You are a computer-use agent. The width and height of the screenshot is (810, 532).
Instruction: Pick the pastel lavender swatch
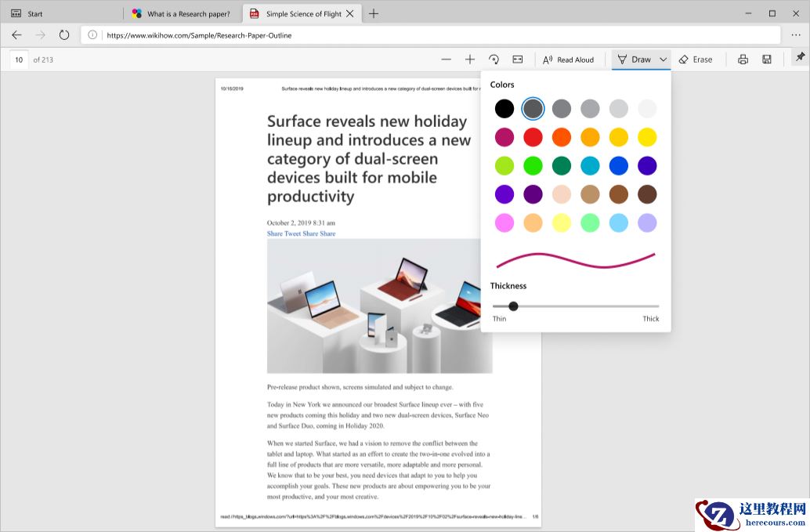tap(647, 223)
